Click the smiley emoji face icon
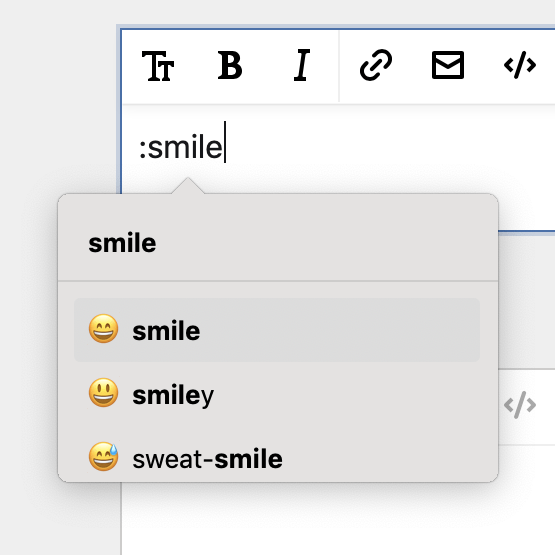This screenshot has height=555, width=555. click(x=103, y=393)
